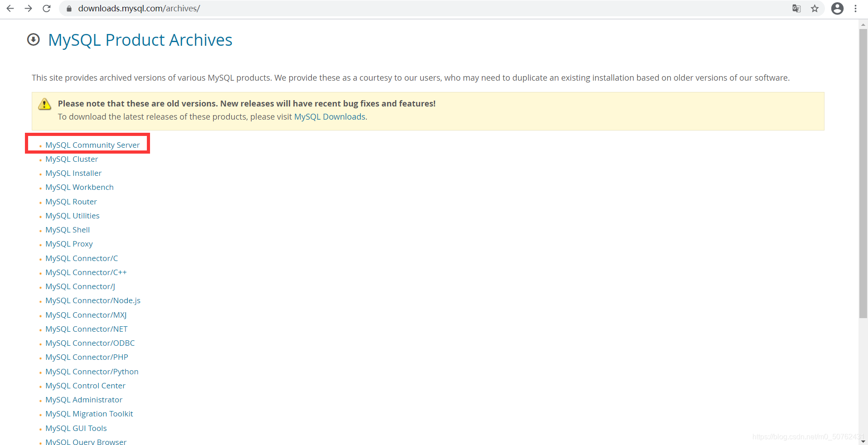Screen dimensions: 868x445
Task: Open the MySQL Community Server link
Action: click(x=92, y=145)
